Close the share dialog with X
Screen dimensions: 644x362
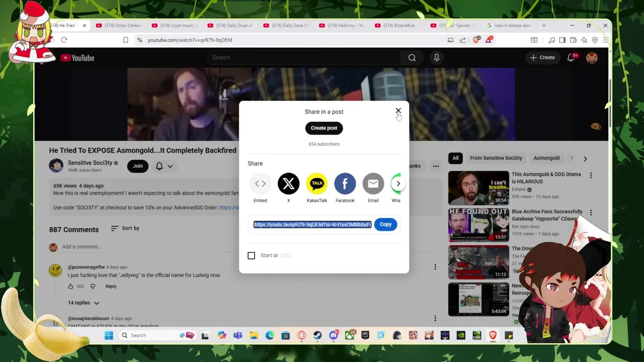click(398, 111)
